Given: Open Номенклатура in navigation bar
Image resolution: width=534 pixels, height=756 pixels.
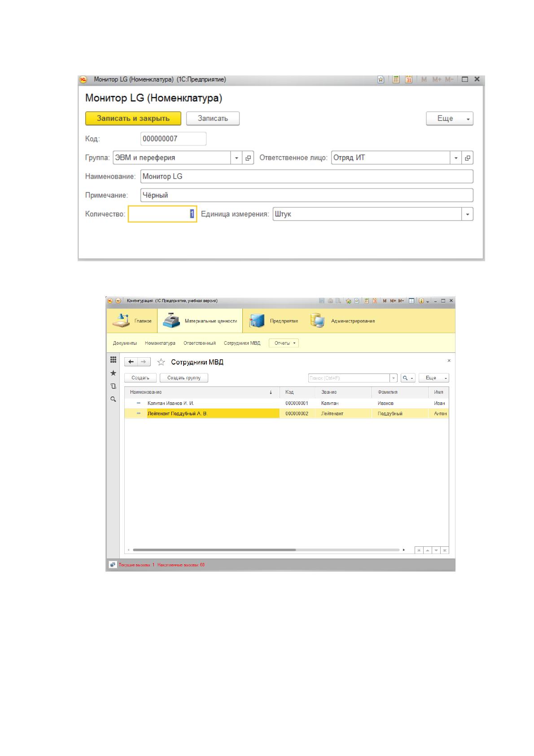Looking at the screenshot, I should click(x=160, y=343).
